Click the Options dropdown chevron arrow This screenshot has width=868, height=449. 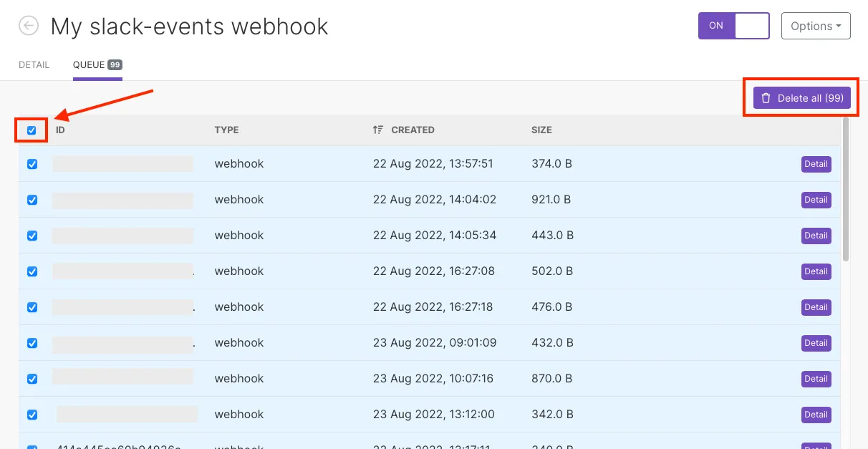(x=836, y=26)
